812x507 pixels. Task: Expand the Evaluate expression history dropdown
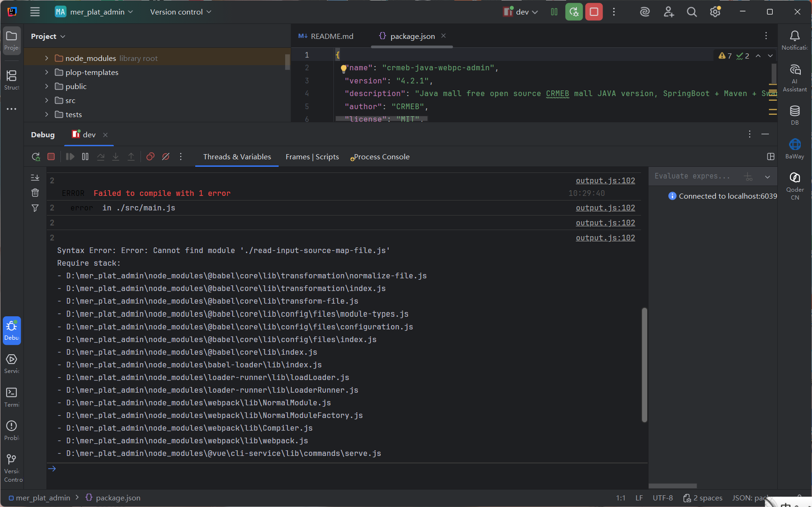coord(767,177)
